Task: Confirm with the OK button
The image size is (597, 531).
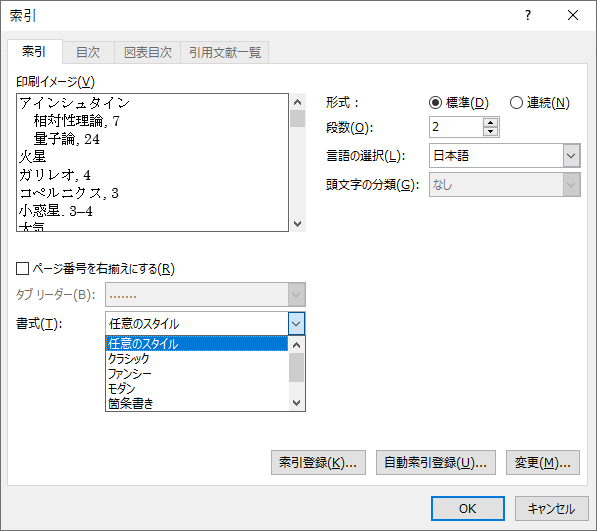Action: 468,509
